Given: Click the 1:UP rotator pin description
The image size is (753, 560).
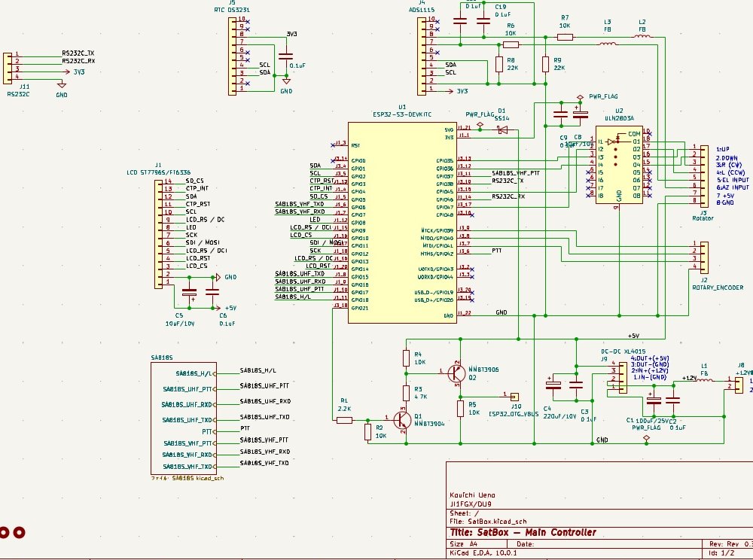Looking at the screenshot, I should 723,149.
